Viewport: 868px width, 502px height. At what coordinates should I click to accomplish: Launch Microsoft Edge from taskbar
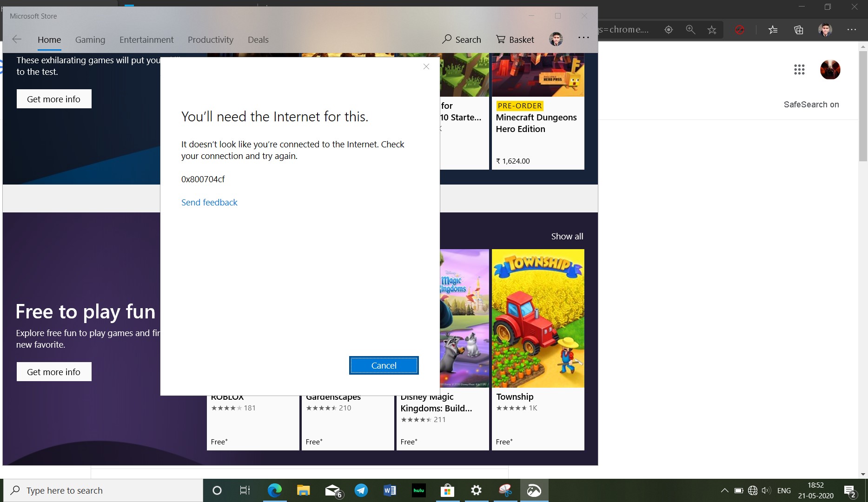click(275, 490)
